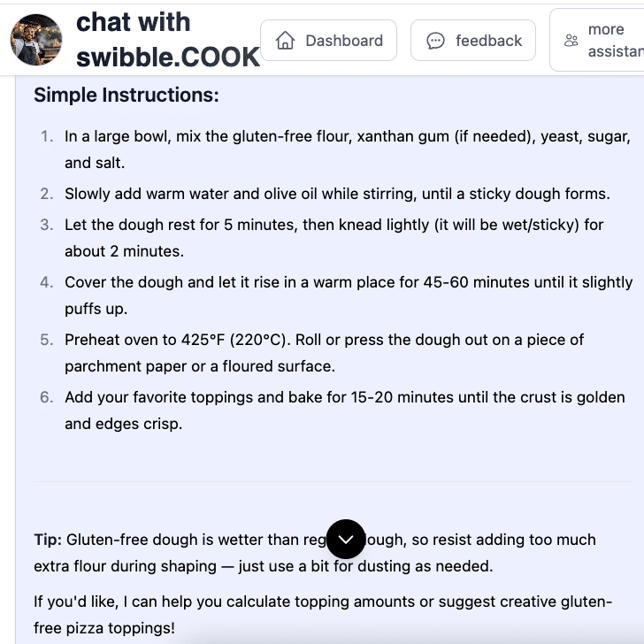This screenshot has width=644, height=644.
Task: Click the "chat with swibble.COOK" title
Action: pos(168,40)
